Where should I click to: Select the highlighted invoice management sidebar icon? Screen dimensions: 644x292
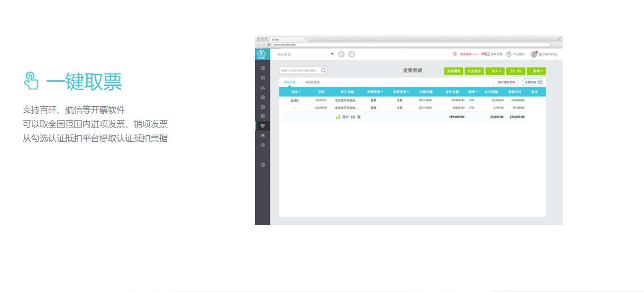coord(263,126)
